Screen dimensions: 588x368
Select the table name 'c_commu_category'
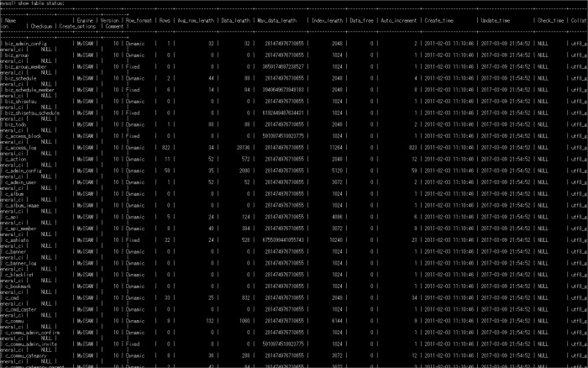tap(26, 355)
